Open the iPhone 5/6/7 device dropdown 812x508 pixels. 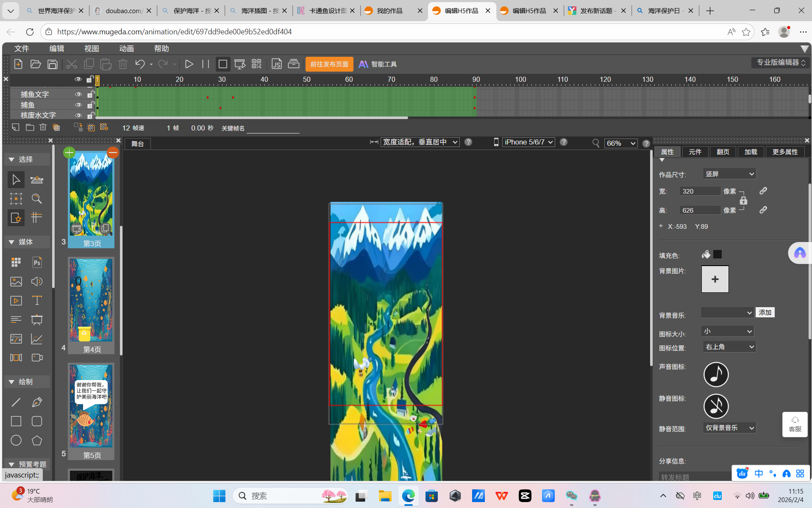[528, 142]
